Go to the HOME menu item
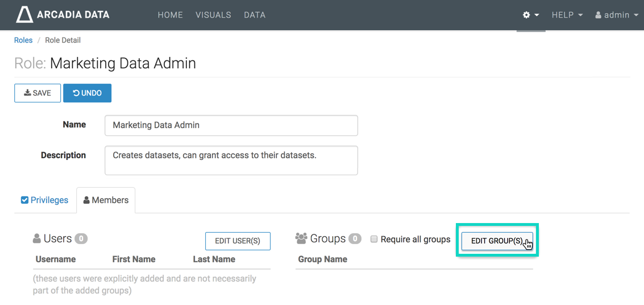 tap(170, 15)
